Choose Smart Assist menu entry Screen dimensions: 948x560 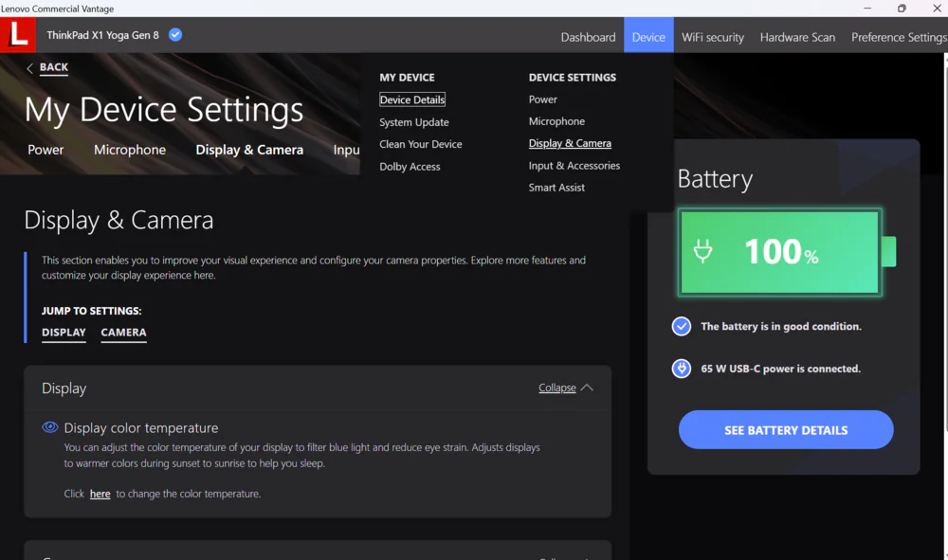coord(556,188)
